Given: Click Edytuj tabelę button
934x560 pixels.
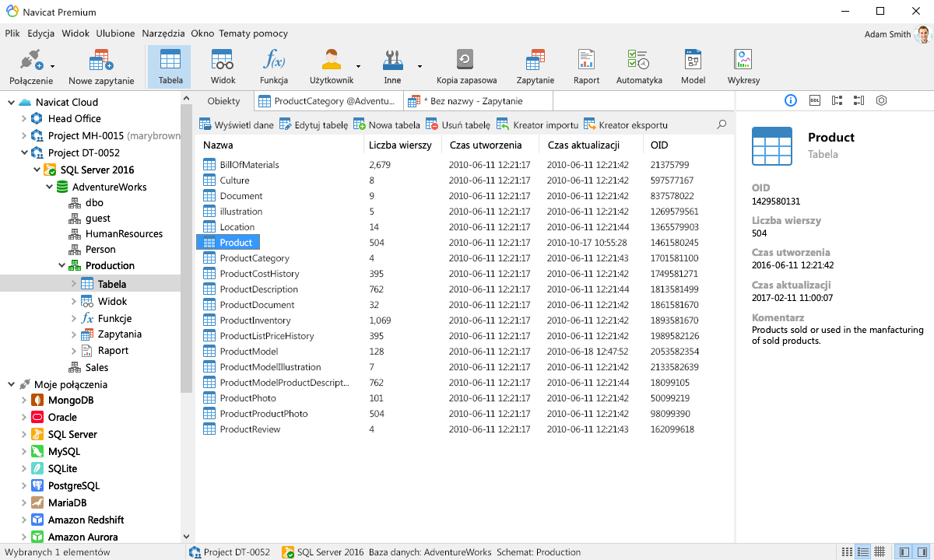Looking at the screenshot, I should click(x=314, y=124).
